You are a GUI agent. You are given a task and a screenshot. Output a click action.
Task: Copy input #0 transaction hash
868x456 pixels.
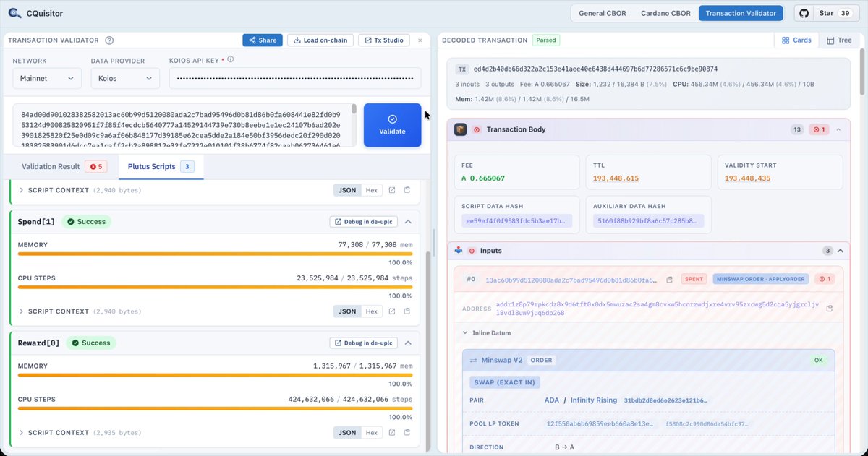pos(670,279)
